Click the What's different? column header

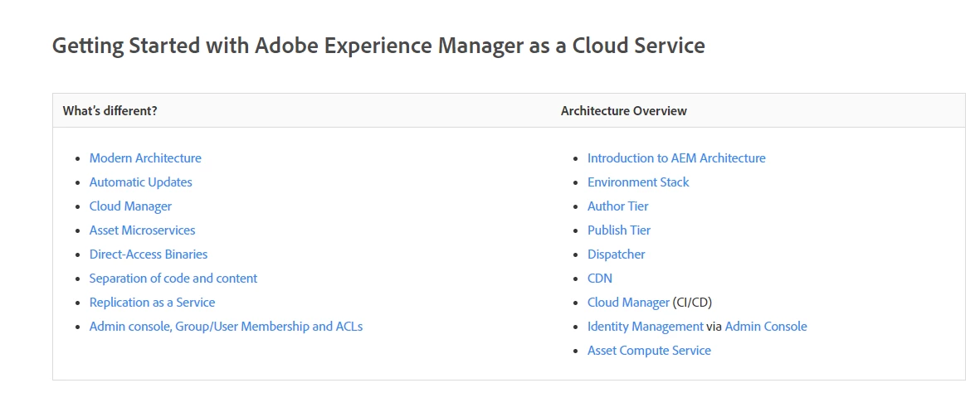[110, 111]
